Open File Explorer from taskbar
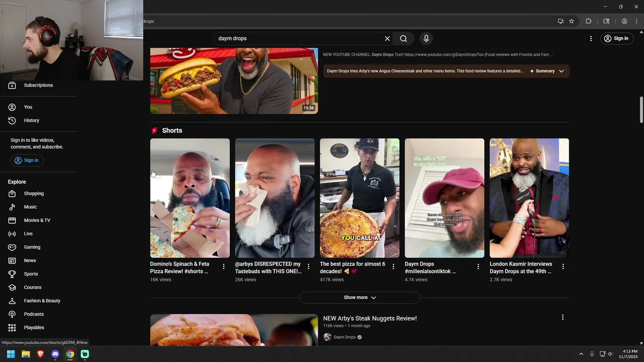Viewport: 644px width, 362px height. tap(26, 354)
